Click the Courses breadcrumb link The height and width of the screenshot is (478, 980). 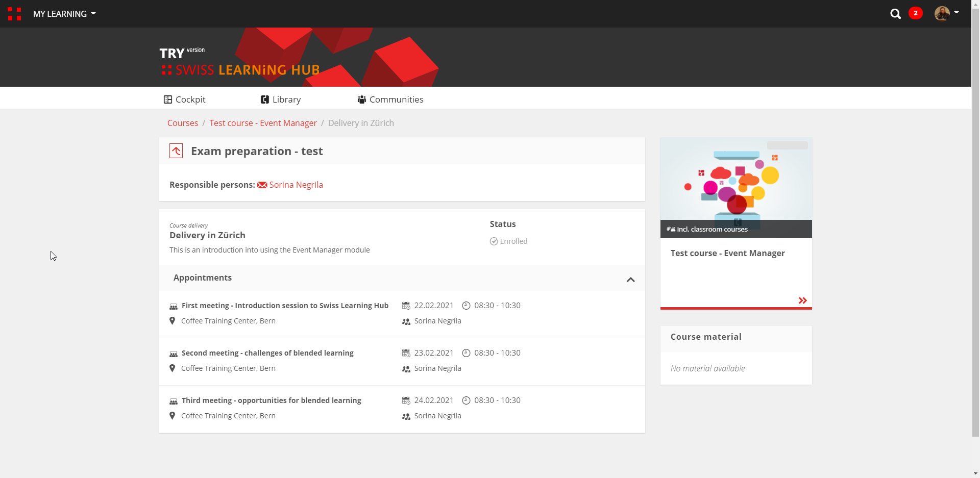[183, 123]
